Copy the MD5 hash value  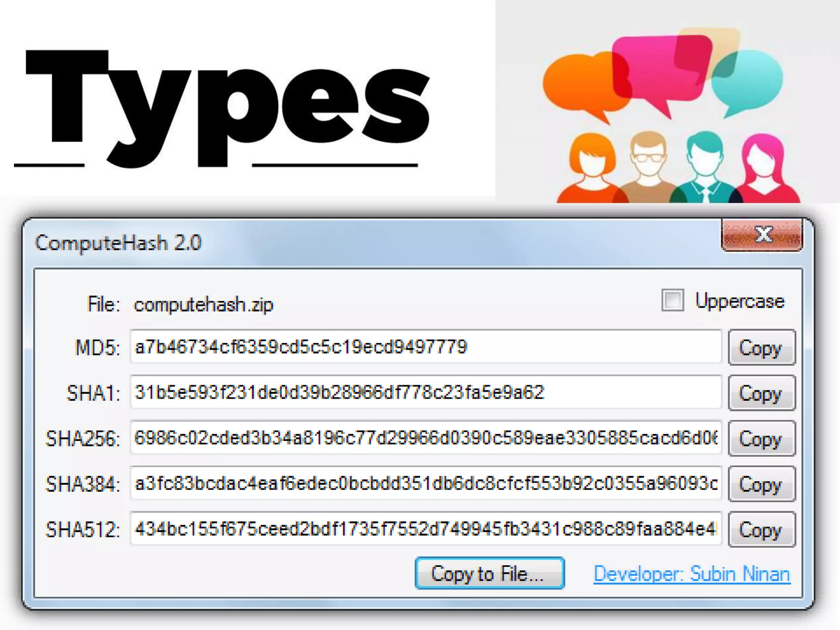pos(761,347)
